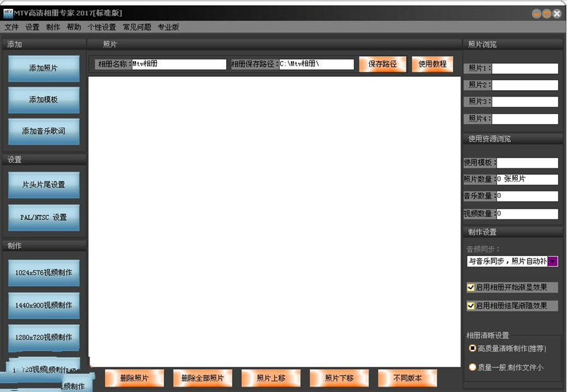The width and height of the screenshot is (567, 392).
Task: Select 高质量清晰制作(推荐) radio option
Action: 472,348
